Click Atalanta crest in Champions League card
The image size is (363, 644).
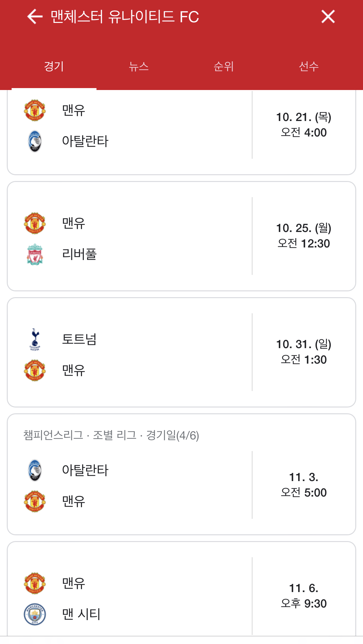pos(35,470)
